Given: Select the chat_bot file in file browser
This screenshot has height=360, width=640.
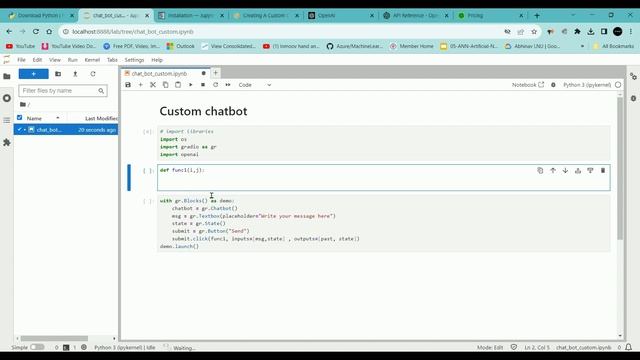Looking at the screenshot, I should (66, 130).
